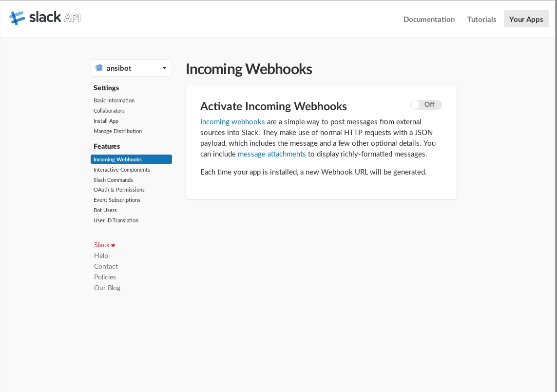The height and width of the screenshot is (392, 557).
Task: Select Bot Users in sidebar
Action: [x=105, y=210]
